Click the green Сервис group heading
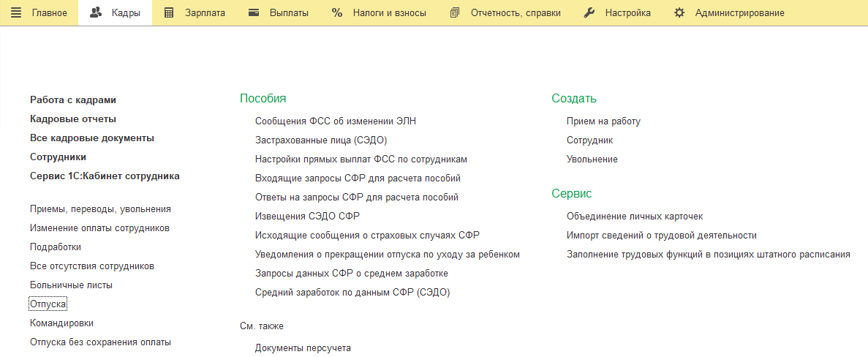The image size is (868, 357). 572,194
